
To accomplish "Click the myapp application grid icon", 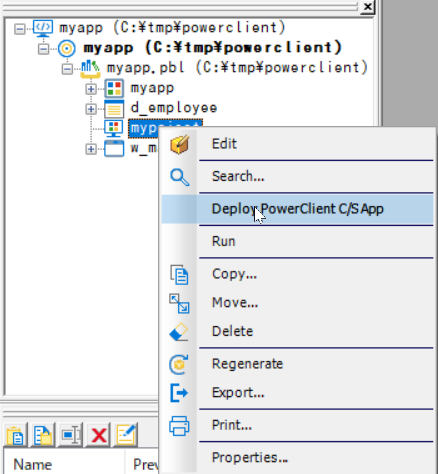I will click(114, 89).
